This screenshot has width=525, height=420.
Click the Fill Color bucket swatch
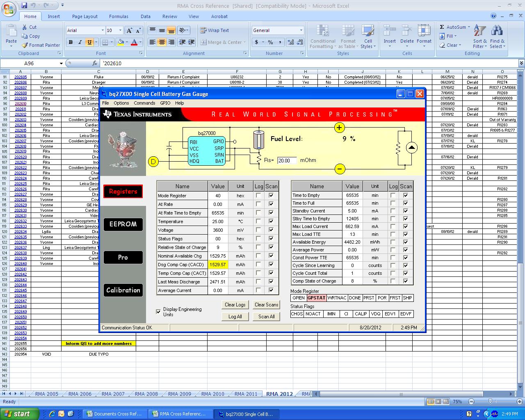point(121,42)
